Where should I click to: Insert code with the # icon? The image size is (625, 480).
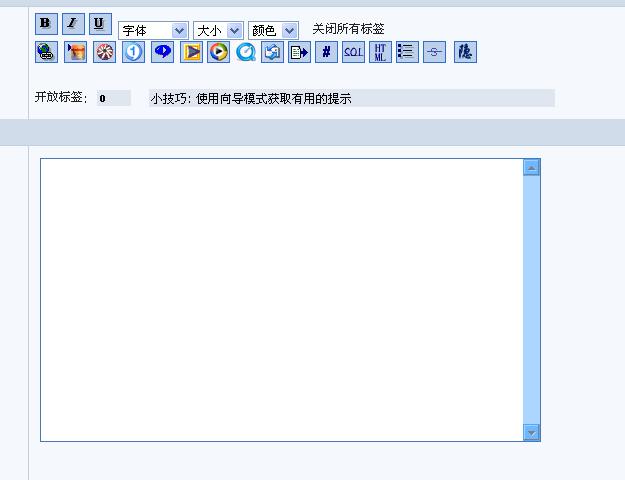(x=326, y=52)
